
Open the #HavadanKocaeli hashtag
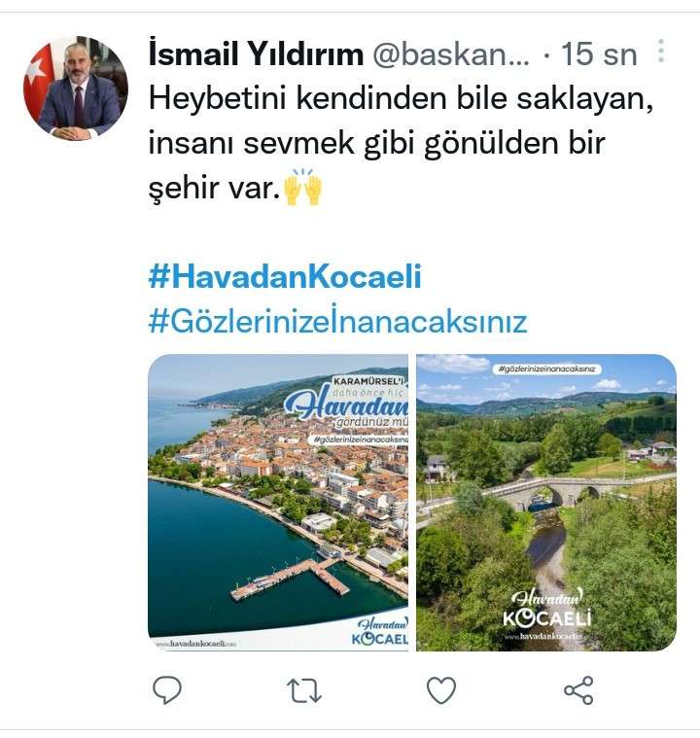click(x=285, y=276)
